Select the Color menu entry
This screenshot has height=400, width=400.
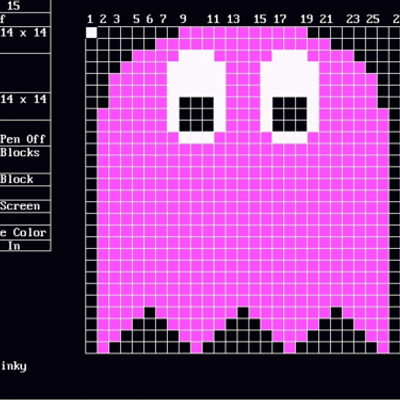point(29,232)
